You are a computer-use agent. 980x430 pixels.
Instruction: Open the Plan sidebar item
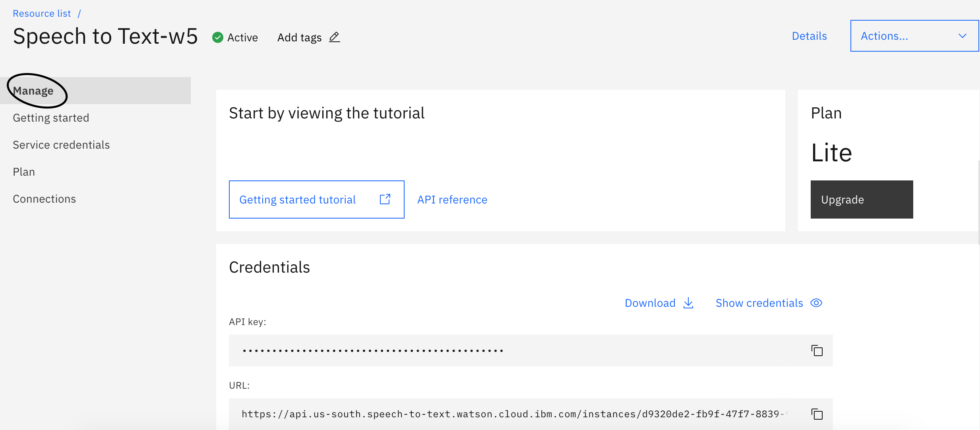point(24,172)
